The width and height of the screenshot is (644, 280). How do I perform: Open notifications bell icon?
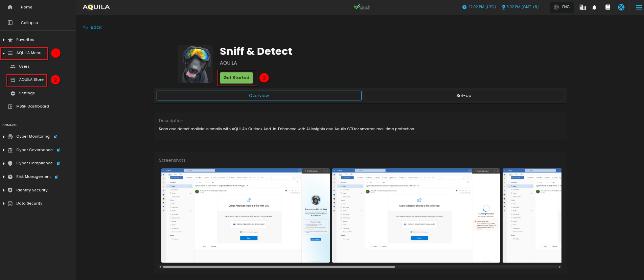(594, 7)
